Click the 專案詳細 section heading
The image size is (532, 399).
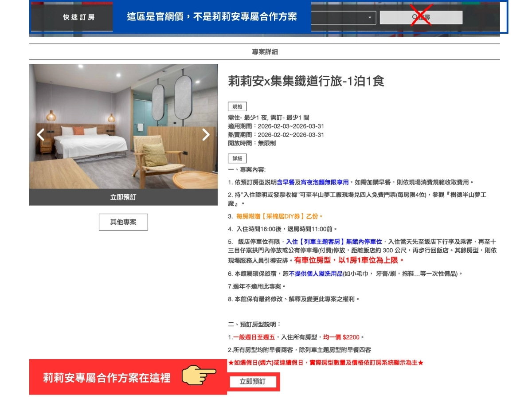point(265,52)
